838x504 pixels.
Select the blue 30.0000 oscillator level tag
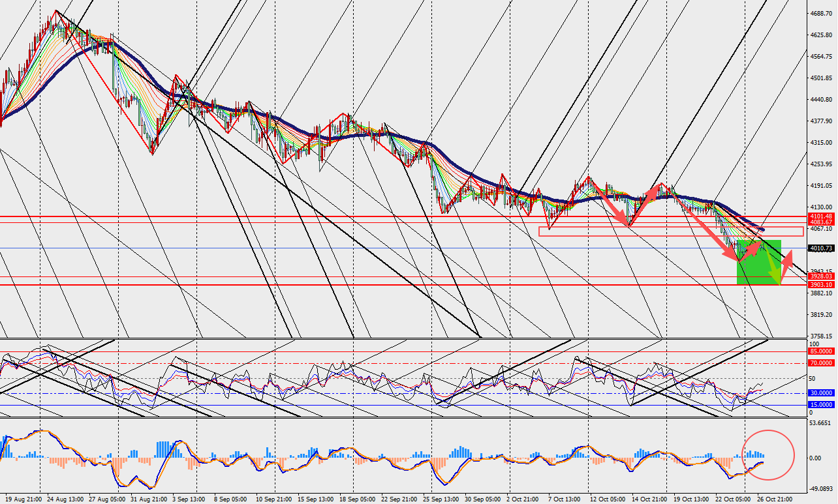pos(821,393)
